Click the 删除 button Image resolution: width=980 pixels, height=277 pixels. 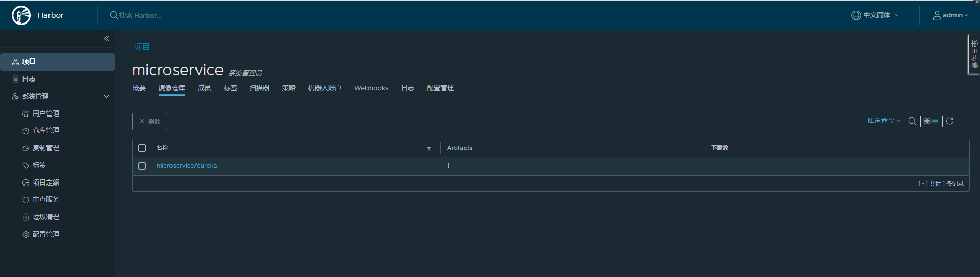[x=150, y=122]
